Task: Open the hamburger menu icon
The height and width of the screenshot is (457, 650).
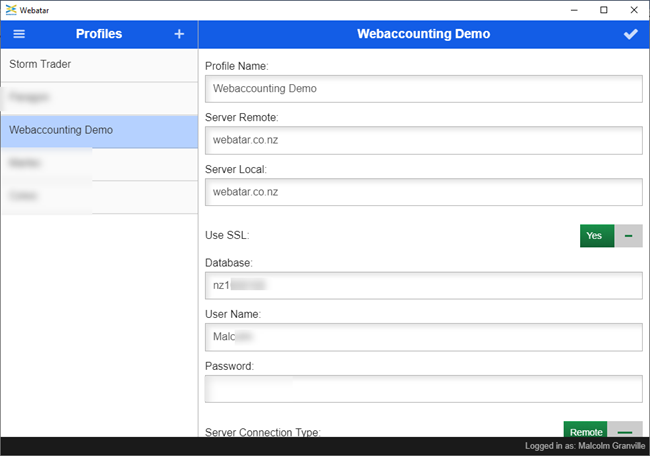Action: 19,34
